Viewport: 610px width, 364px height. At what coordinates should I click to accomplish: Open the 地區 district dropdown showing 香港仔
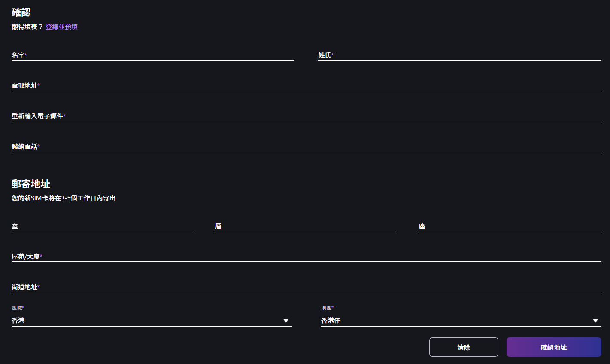[461, 320]
